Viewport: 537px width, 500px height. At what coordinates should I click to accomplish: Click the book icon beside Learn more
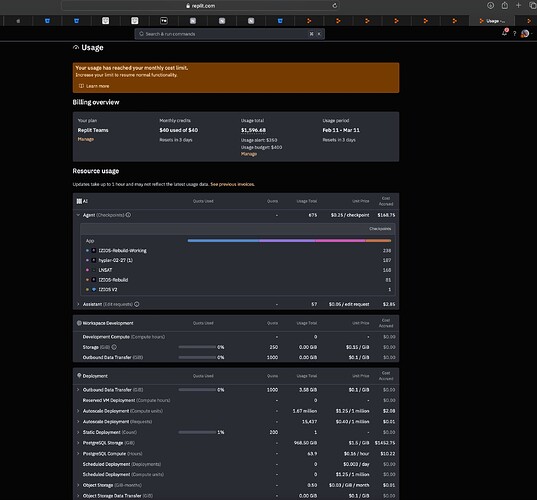coord(81,86)
